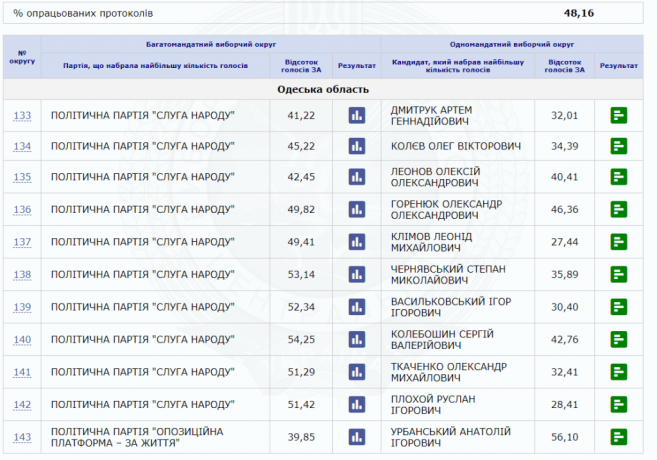Open party results chart for district 136
Screen dimensions: 657x460
[x=357, y=209]
